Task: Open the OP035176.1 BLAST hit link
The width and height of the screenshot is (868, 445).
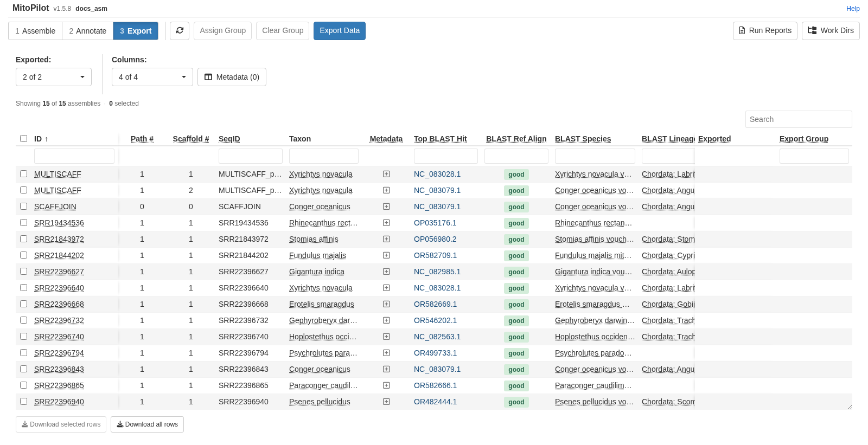Action: (x=435, y=223)
